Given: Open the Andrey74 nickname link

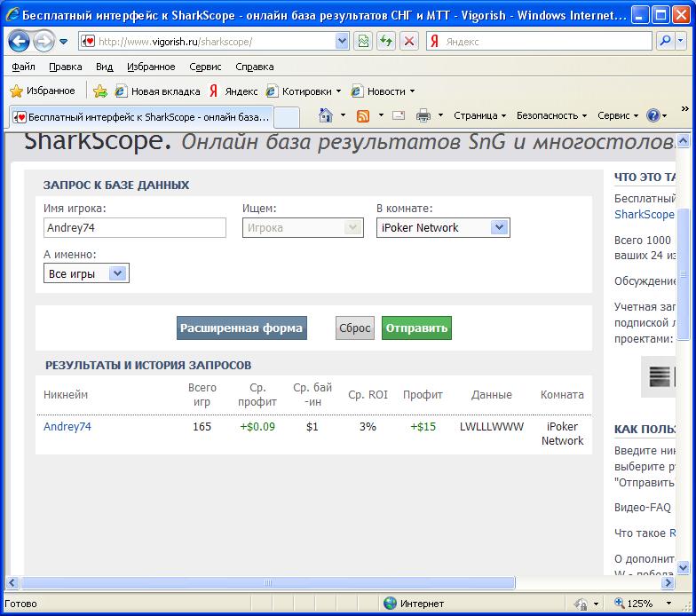Looking at the screenshot, I should (67, 426).
